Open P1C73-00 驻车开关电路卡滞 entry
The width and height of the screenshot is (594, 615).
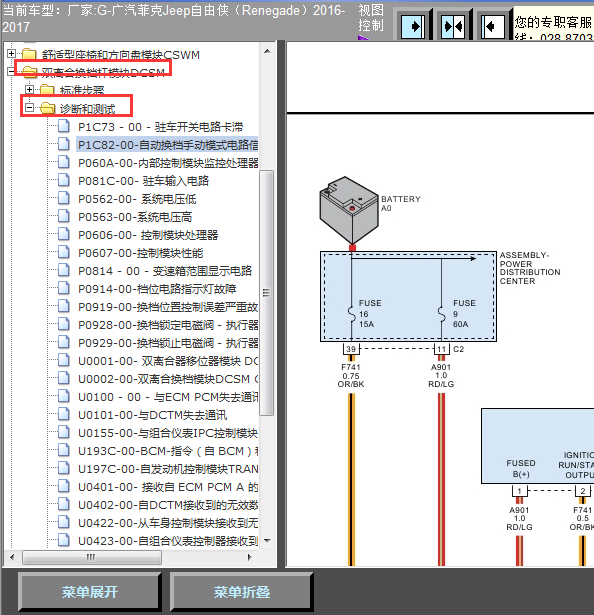click(x=160, y=127)
